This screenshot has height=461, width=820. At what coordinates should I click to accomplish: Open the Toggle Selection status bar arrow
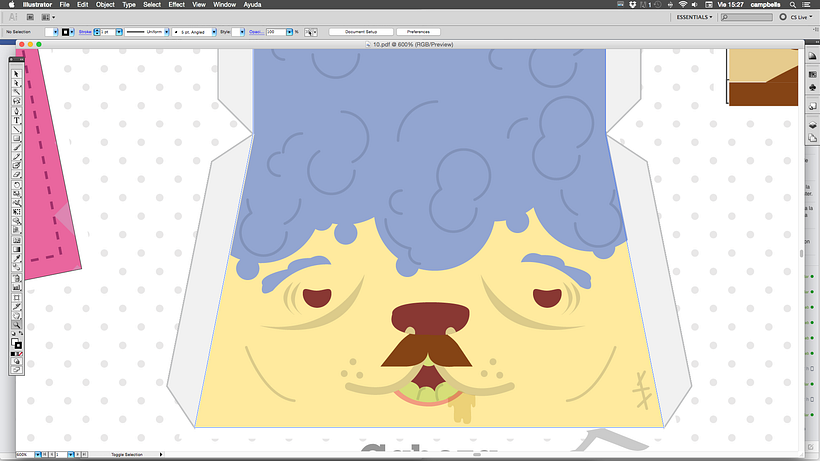click(161, 455)
